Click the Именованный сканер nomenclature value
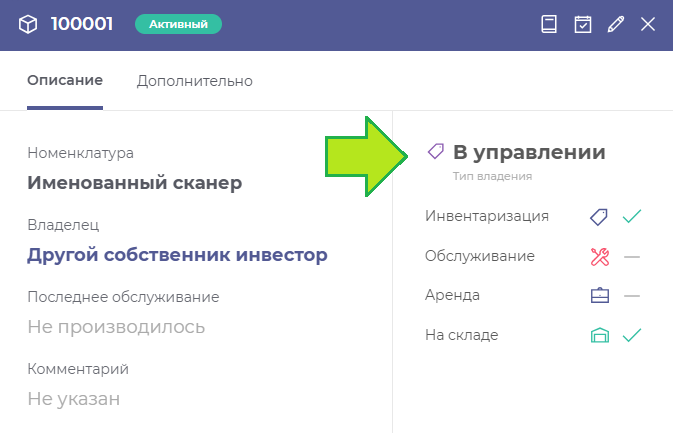This screenshot has width=673, height=433. point(134,183)
